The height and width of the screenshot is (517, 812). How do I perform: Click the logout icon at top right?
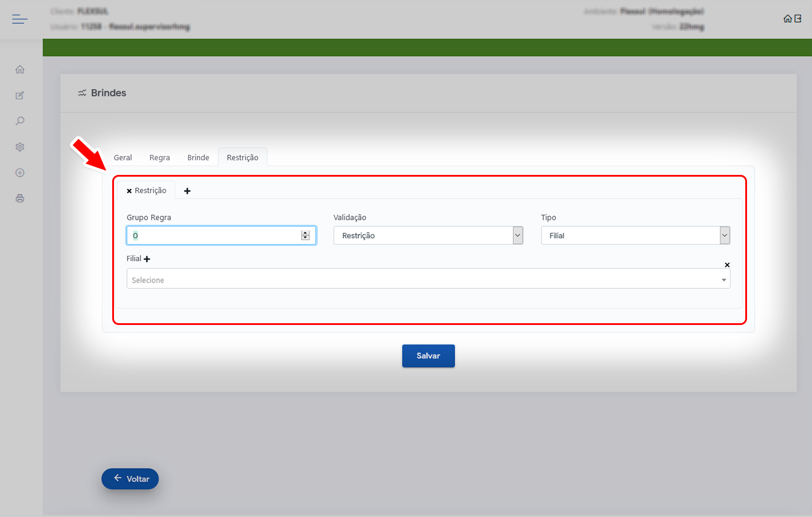point(798,19)
